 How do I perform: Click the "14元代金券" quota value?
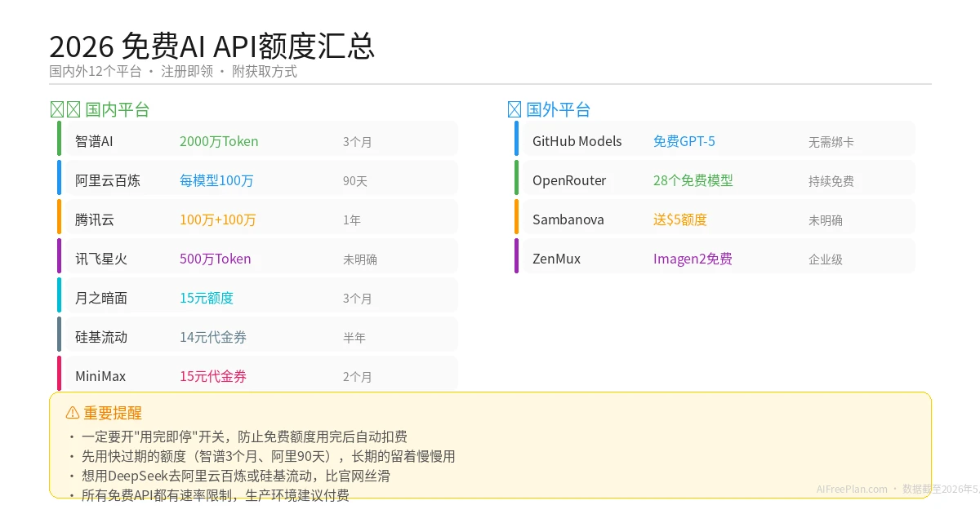coord(213,337)
